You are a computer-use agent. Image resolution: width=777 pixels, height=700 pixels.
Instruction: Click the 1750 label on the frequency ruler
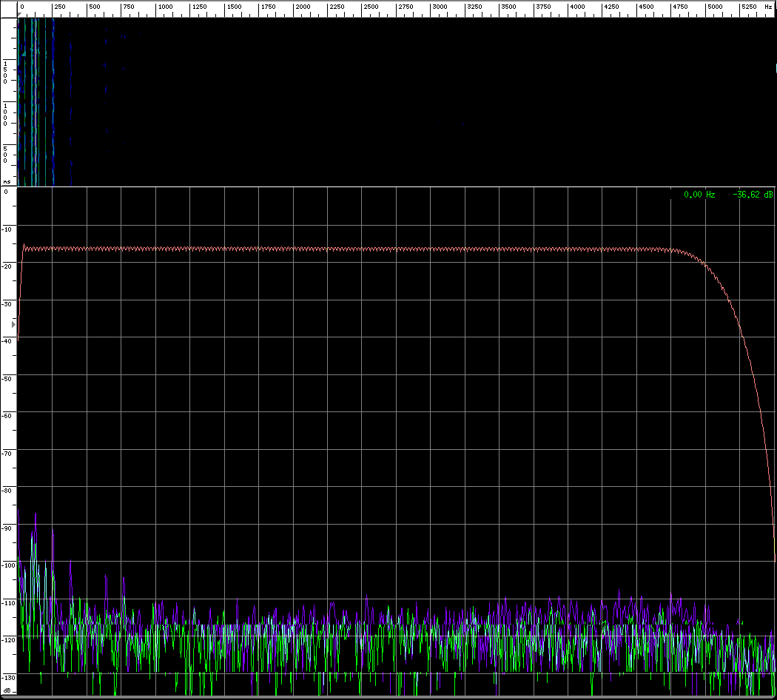coord(268,7)
